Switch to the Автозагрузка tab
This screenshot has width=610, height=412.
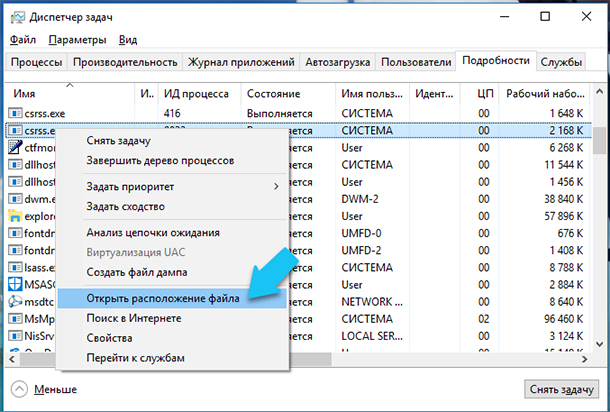pyautogui.click(x=337, y=62)
